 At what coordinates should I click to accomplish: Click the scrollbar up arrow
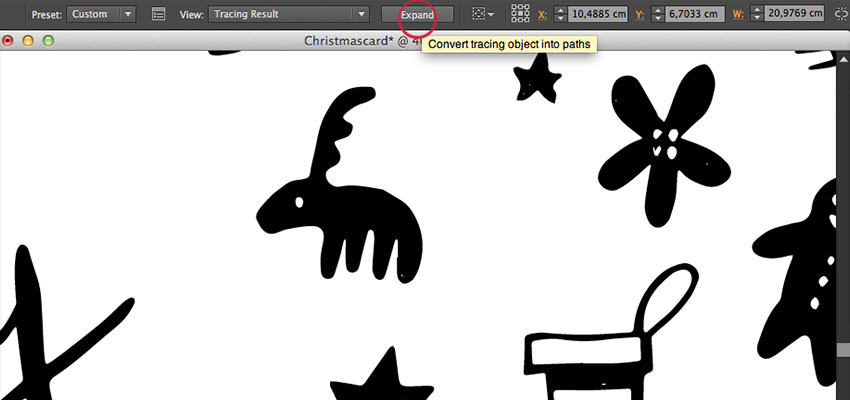click(x=843, y=57)
